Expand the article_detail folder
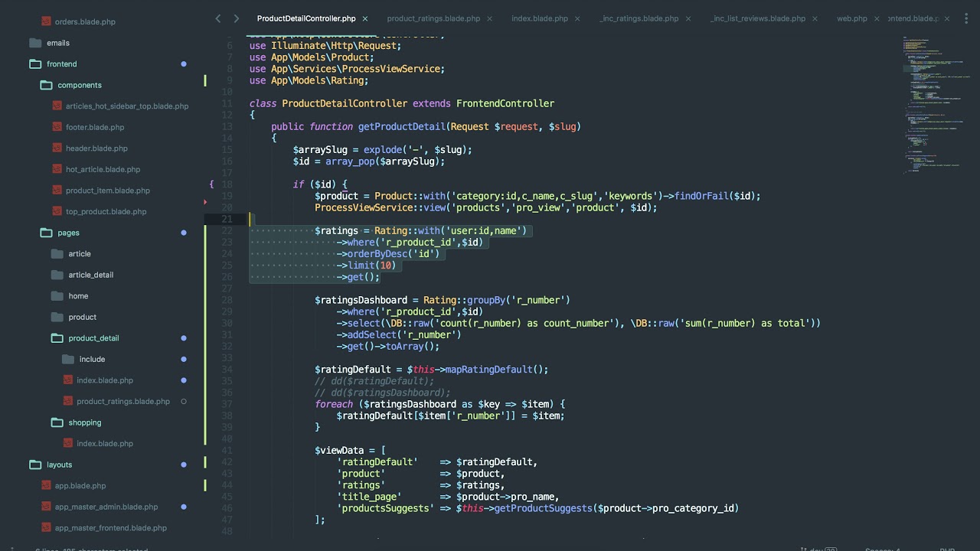 point(57,275)
